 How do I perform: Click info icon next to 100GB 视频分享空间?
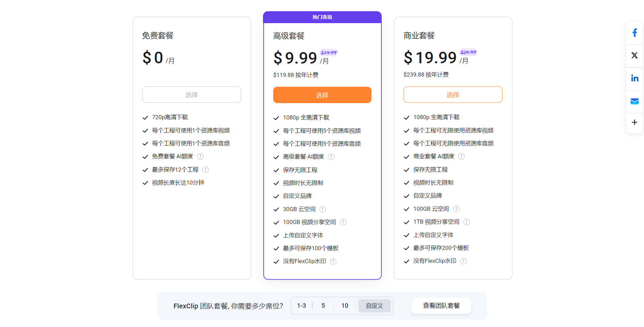(x=343, y=222)
